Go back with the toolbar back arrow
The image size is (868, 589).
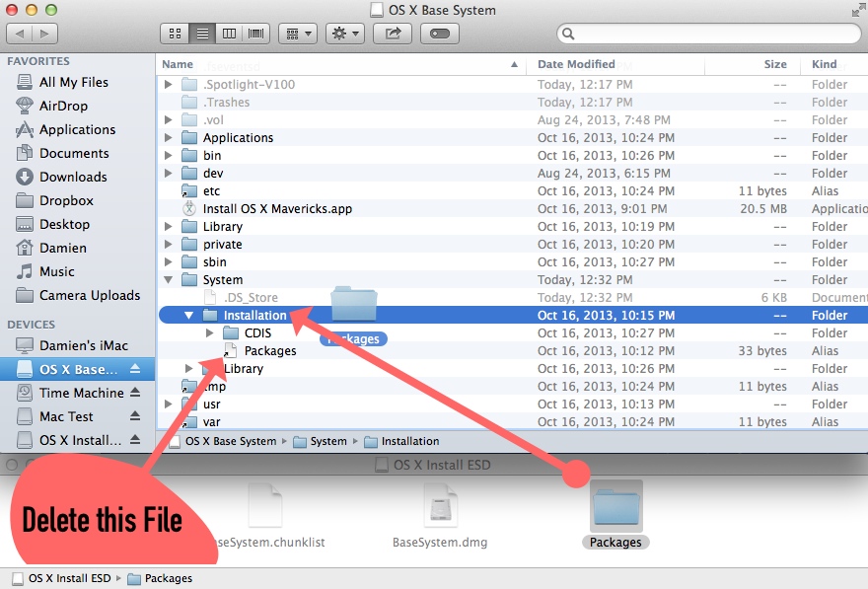[20, 34]
